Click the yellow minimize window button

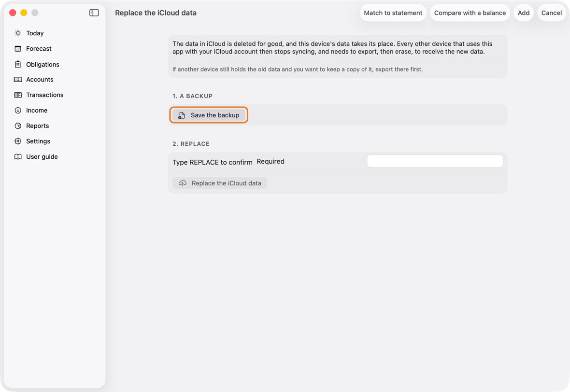point(24,13)
